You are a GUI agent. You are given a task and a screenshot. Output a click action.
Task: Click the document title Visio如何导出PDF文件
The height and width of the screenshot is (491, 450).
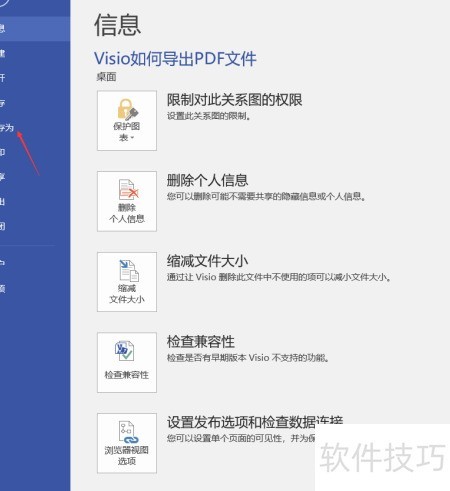coord(175,59)
